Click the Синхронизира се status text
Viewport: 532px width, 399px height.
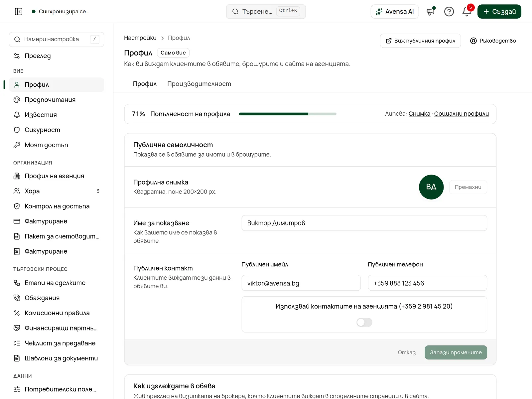coord(64,12)
